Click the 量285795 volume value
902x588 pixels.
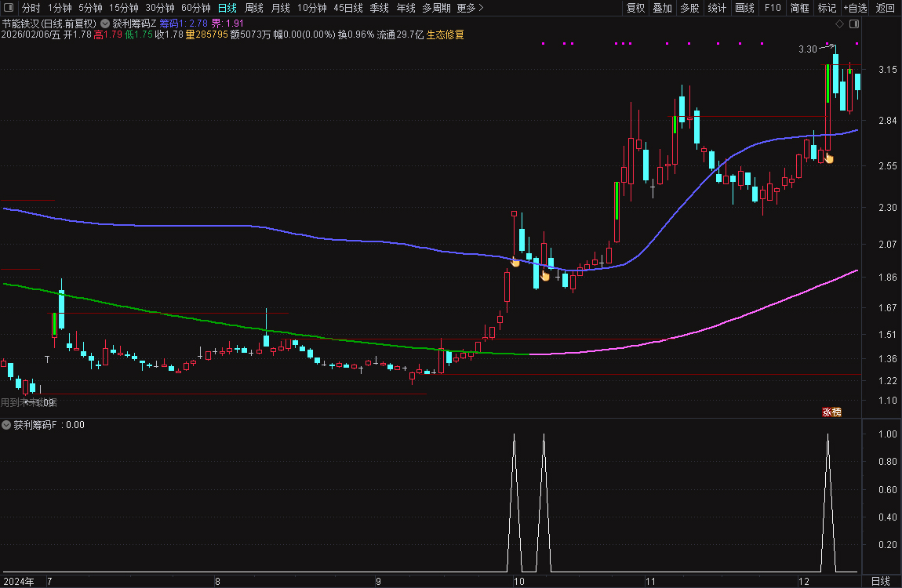click(206, 34)
